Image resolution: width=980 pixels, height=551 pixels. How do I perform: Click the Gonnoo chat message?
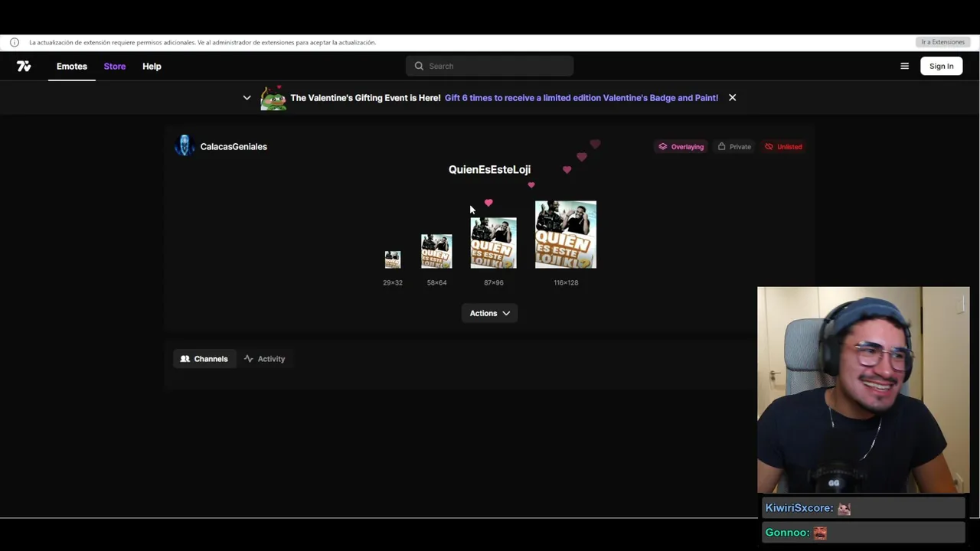click(x=863, y=533)
